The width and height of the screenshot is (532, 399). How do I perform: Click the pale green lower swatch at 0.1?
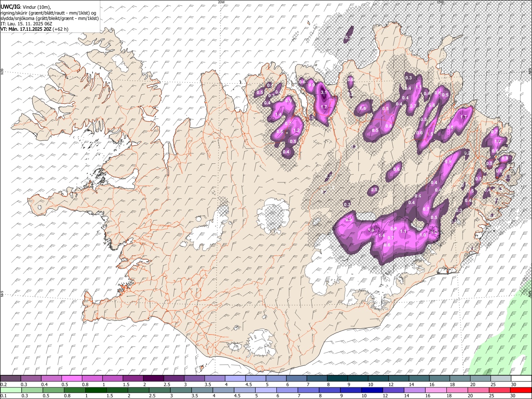(x=11, y=390)
